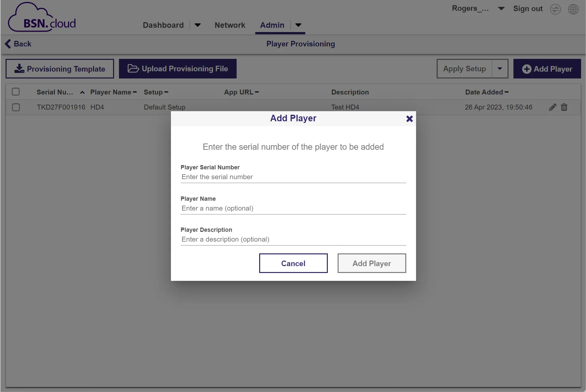This screenshot has width=586, height=392.
Task: Focus the Player Description field
Action: [x=293, y=239]
